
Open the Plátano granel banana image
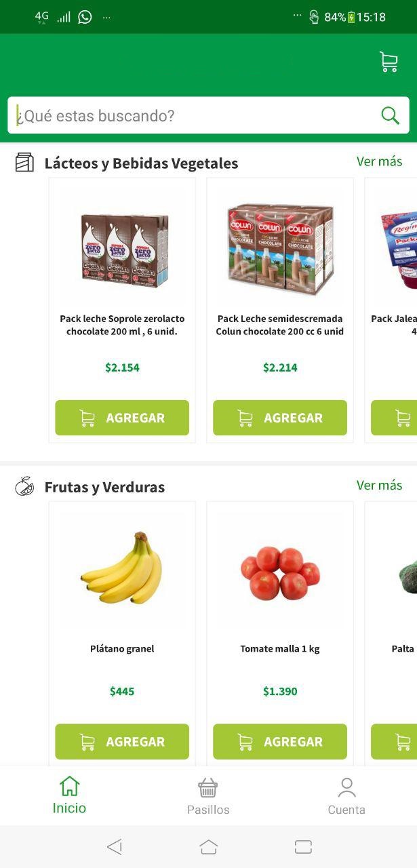tap(122, 568)
